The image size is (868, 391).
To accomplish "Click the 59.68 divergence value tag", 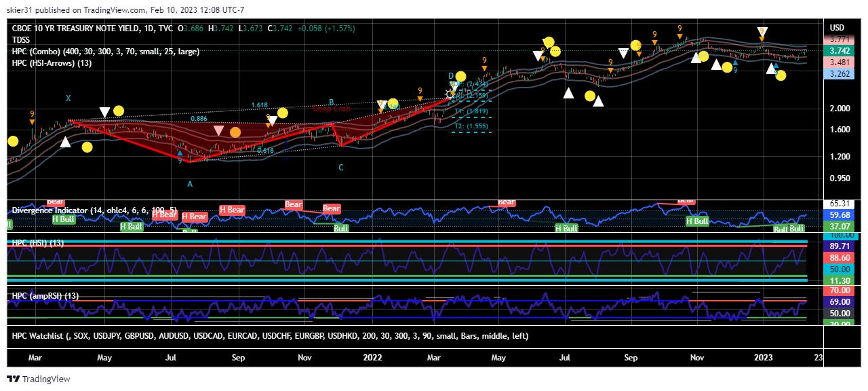I will coord(840,215).
